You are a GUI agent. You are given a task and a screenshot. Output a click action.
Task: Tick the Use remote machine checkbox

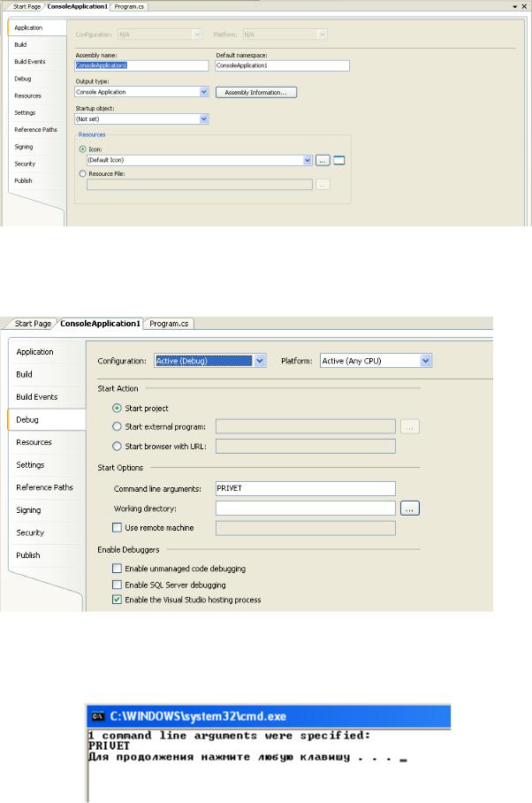[117, 527]
